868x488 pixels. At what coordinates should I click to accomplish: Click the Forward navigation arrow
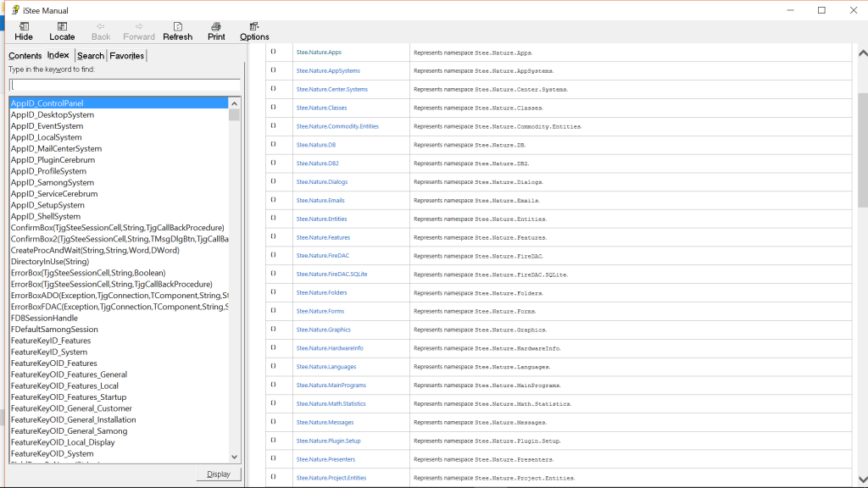click(139, 27)
